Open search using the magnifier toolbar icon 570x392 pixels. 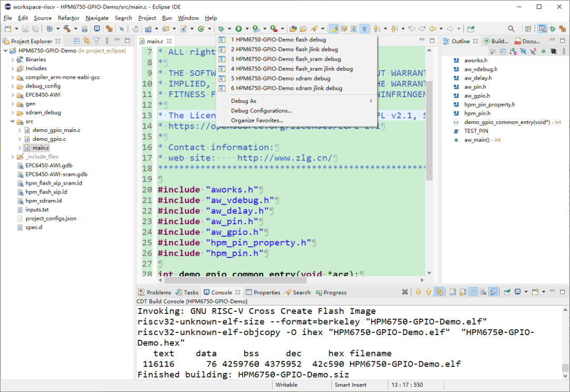tap(512, 27)
